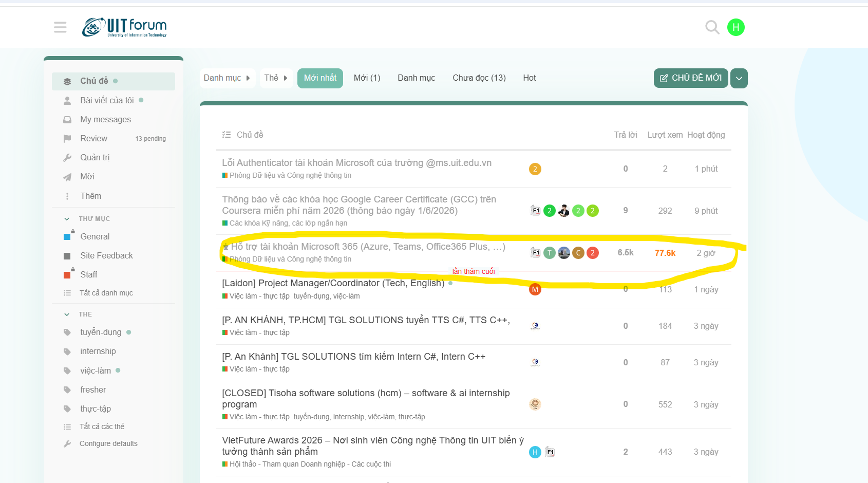Click the tag icon beside fresher
Image resolution: width=868 pixels, height=483 pixels.
[67, 390]
